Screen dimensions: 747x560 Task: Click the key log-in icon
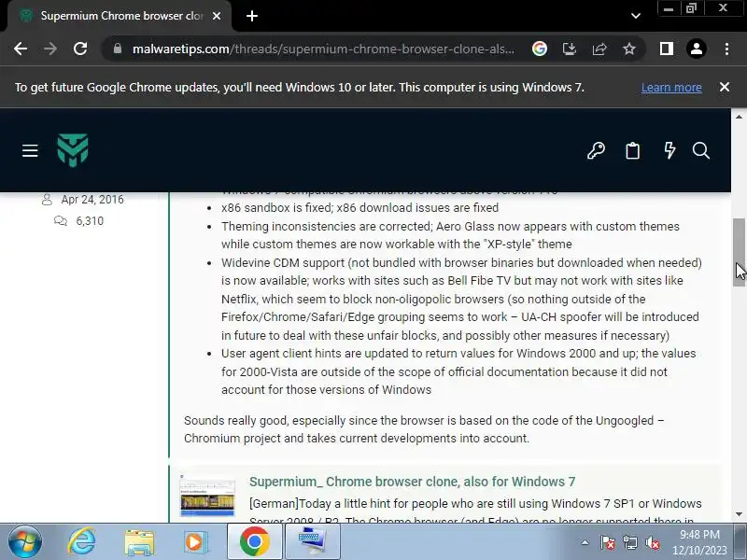pyautogui.click(x=596, y=151)
